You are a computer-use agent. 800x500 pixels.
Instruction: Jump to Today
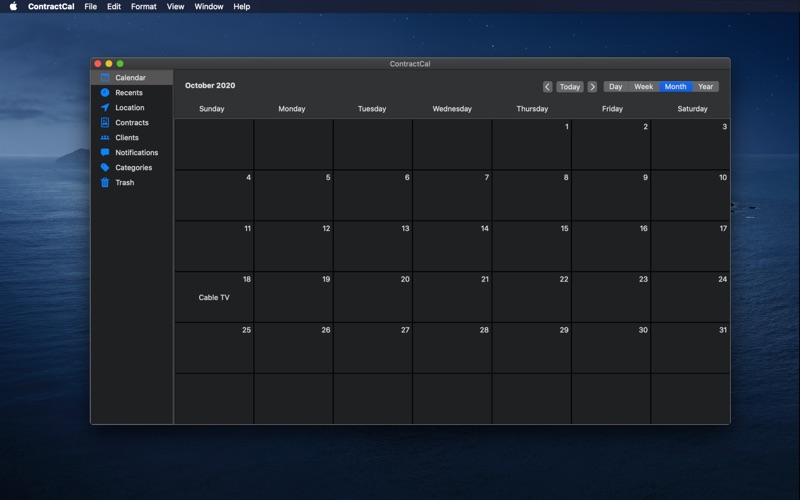click(x=569, y=87)
